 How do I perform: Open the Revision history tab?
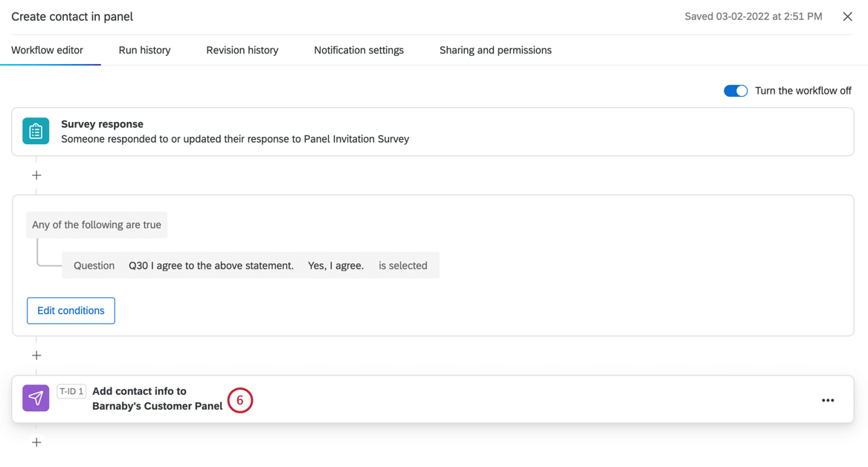click(242, 50)
